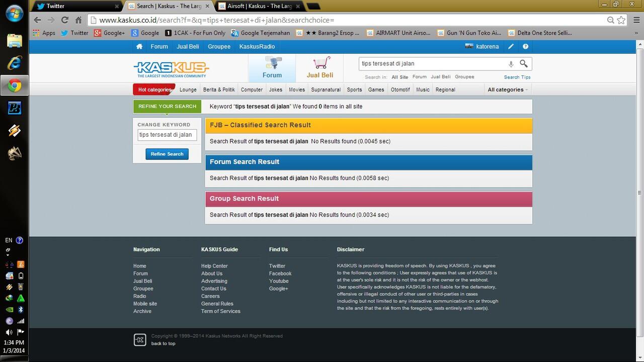Open the Twitter bookmark
Viewport: 644px width, 362px height.
pos(74,33)
